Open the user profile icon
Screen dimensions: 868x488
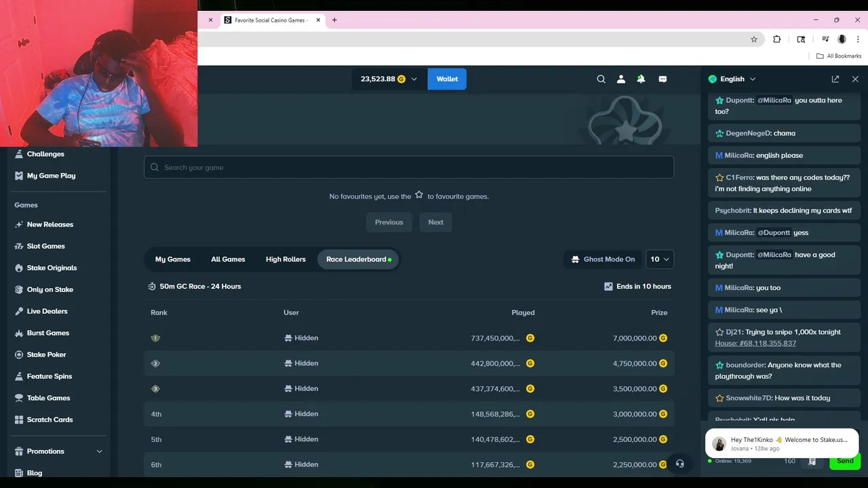pos(620,79)
